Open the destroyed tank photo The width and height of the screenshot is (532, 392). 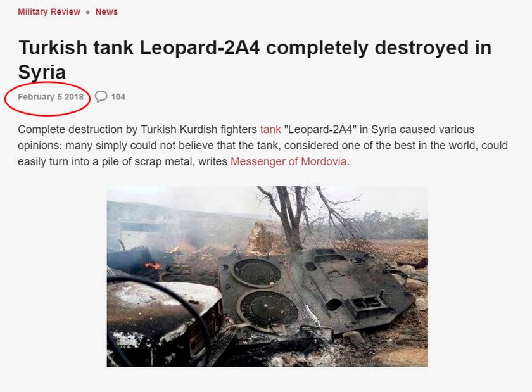coord(267,276)
